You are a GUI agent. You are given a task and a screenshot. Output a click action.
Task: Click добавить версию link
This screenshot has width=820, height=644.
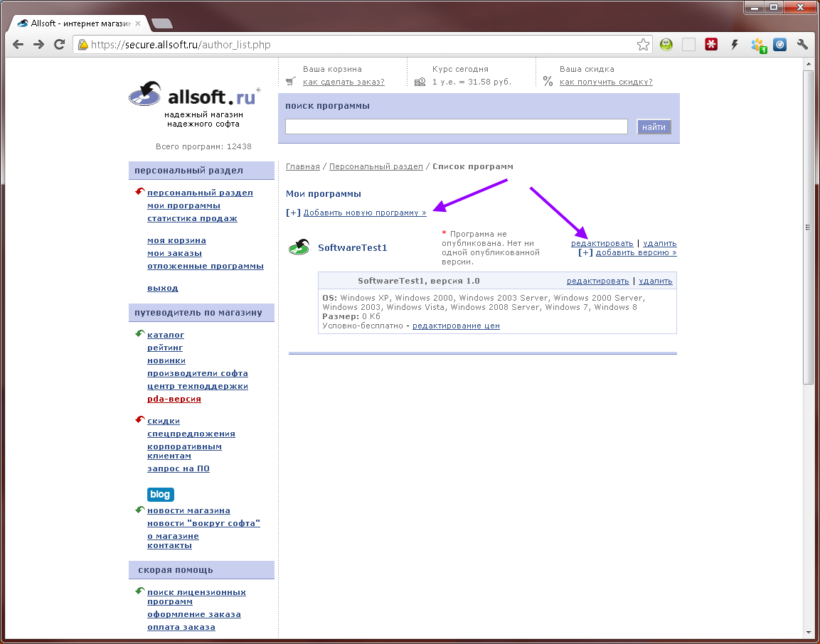(x=636, y=253)
